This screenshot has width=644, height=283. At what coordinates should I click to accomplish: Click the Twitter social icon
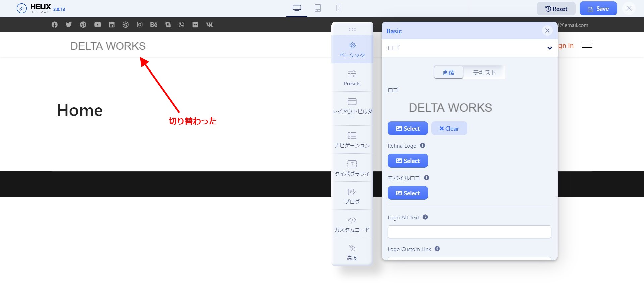[x=69, y=25]
